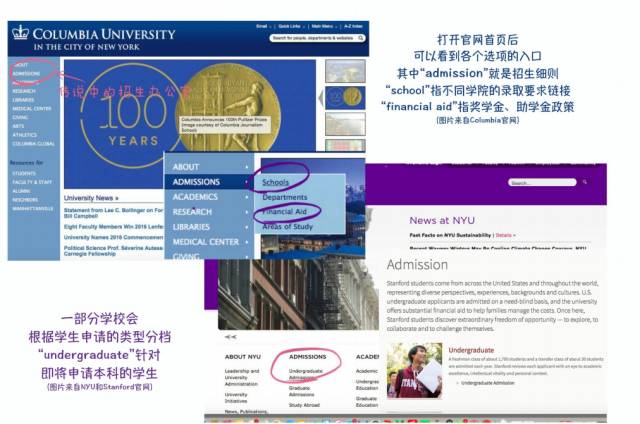640x424 pixels.
Task: Click the NYU search magnifier icon
Action: coord(584,182)
